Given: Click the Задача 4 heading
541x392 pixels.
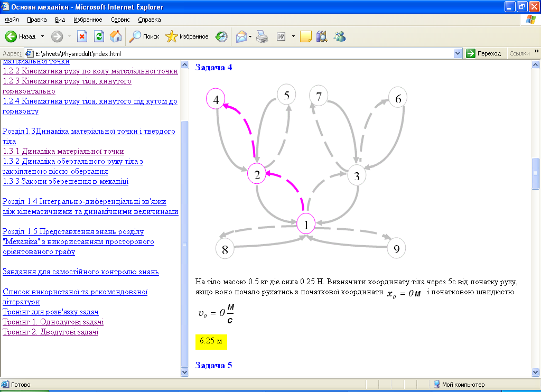Looking at the screenshot, I should (213, 67).
